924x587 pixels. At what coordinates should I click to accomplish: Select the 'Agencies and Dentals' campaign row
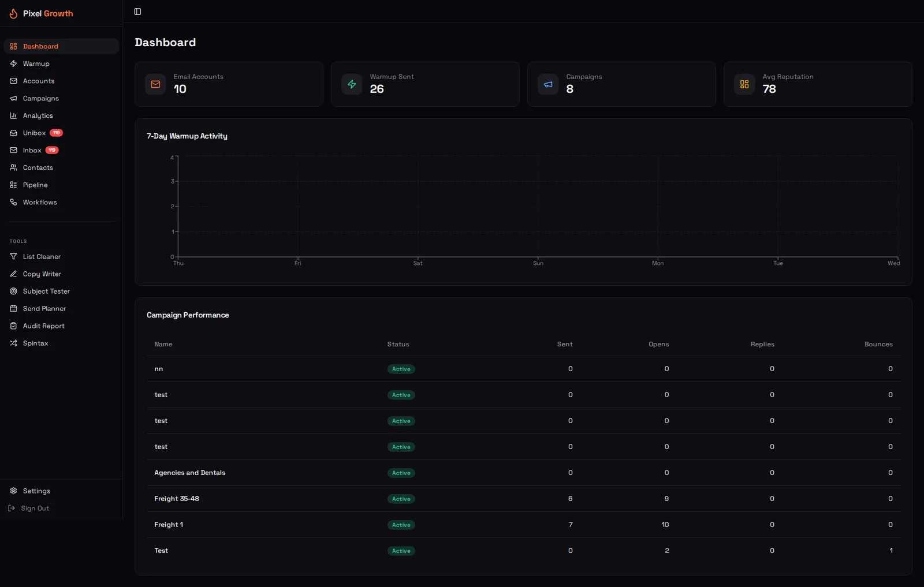pyautogui.click(x=523, y=473)
